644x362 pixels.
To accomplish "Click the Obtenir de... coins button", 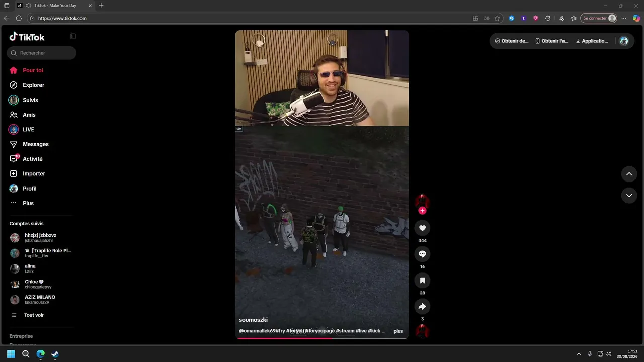I will click(512, 41).
